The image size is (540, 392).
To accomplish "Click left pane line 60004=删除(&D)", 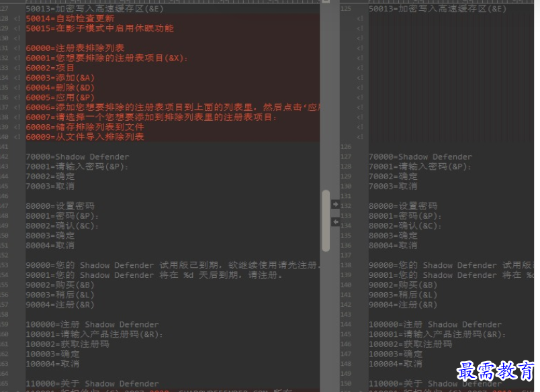I will 60,87.
